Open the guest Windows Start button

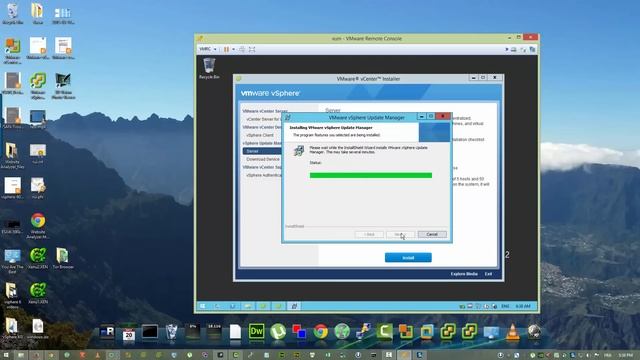[x=203, y=306]
